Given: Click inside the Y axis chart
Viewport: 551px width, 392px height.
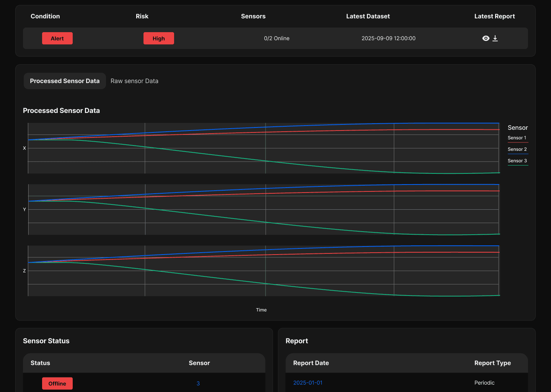Looking at the screenshot, I should (x=264, y=209).
